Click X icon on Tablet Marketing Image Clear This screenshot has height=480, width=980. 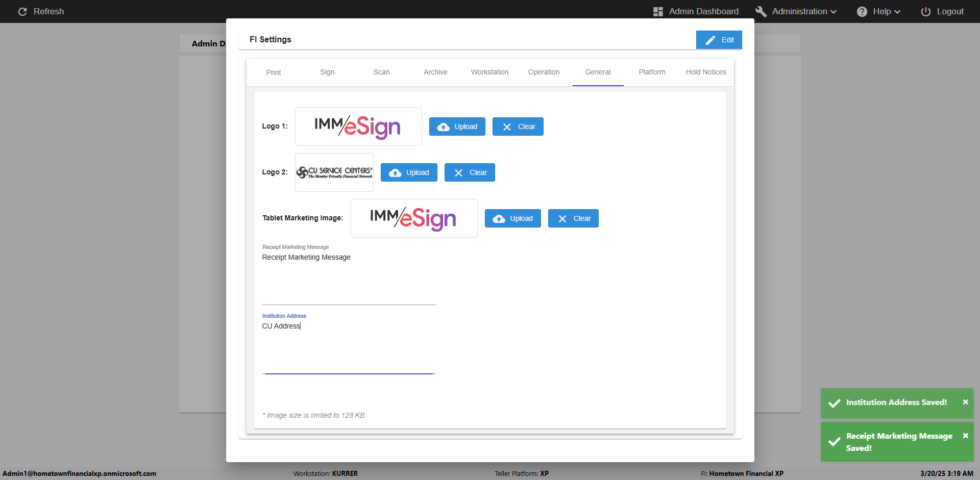coord(562,219)
